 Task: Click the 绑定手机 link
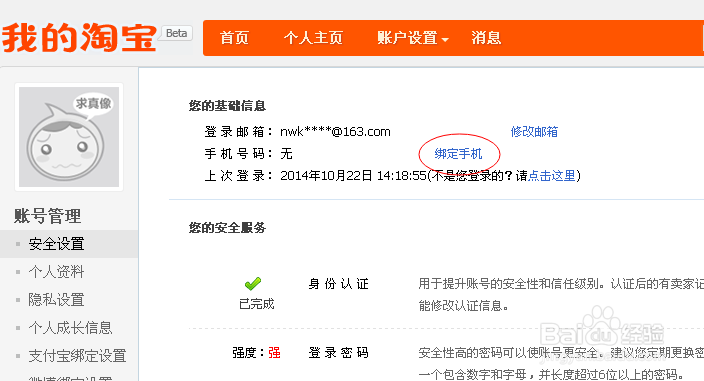pyautogui.click(x=458, y=154)
